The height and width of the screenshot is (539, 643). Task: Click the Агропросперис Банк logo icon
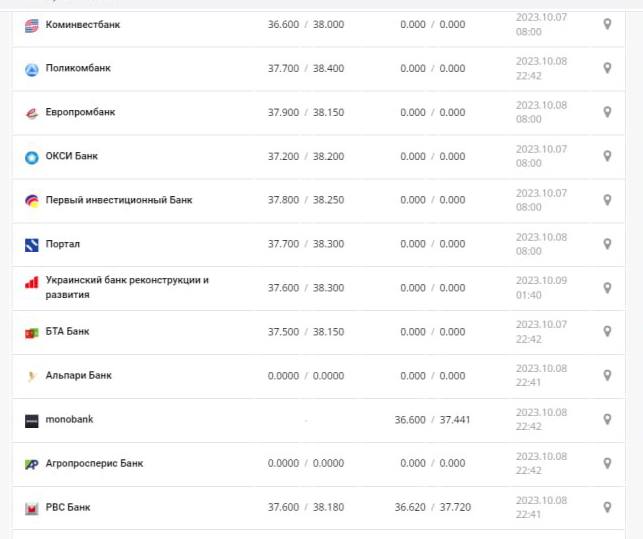[x=31, y=464]
